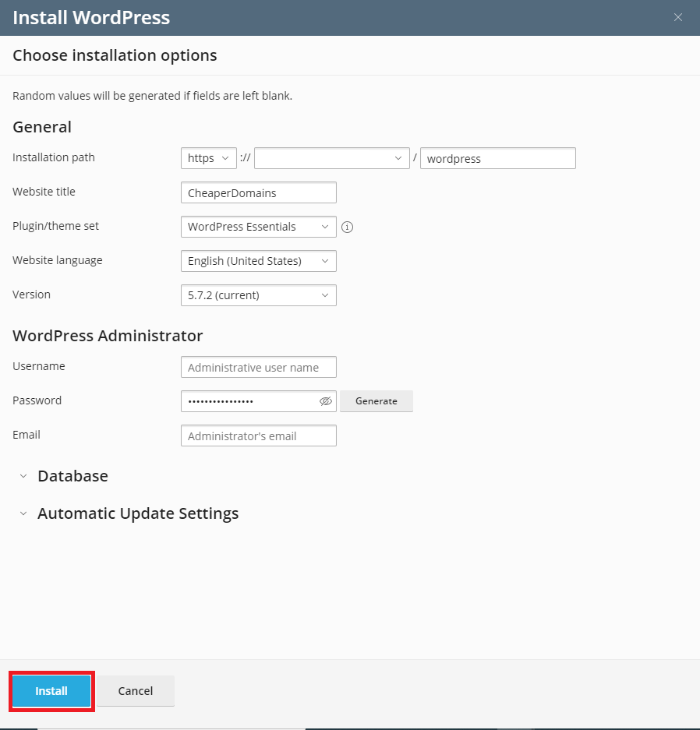
Task: Open the Version 5.7.2 dropdown
Action: point(259,295)
